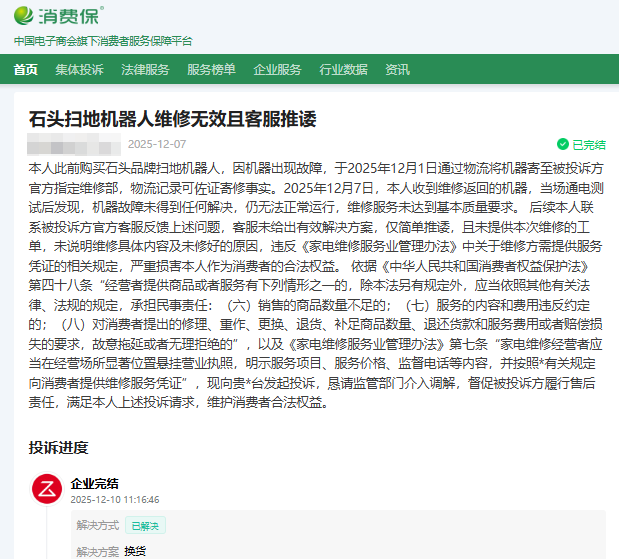
Task: Click the green 已解决 status badge
Action: [145, 525]
